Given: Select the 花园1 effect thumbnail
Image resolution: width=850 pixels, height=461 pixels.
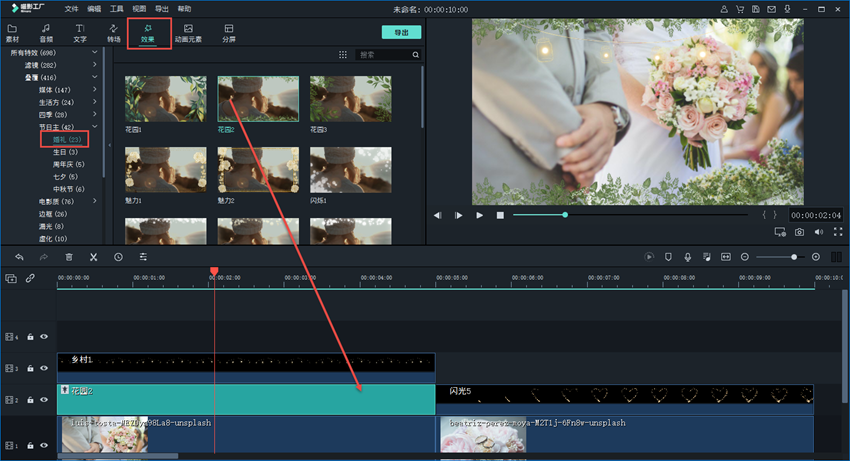Looking at the screenshot, I should coord(165,99).
